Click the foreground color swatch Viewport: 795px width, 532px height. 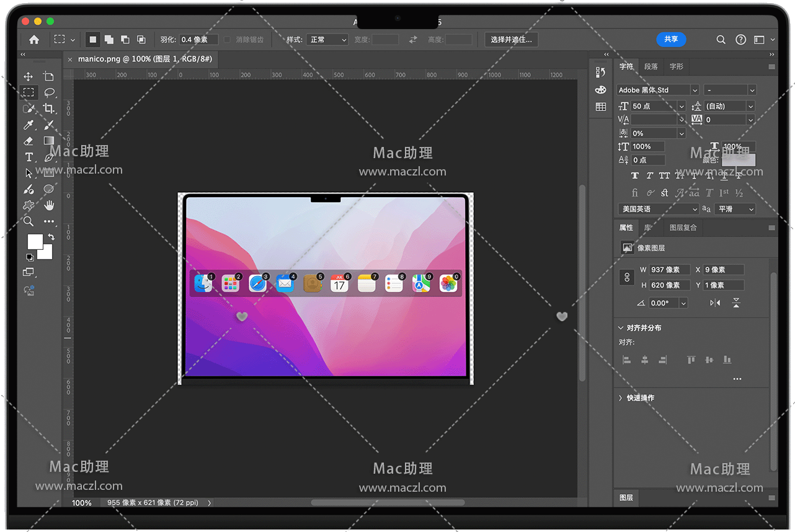click(35, 241)
